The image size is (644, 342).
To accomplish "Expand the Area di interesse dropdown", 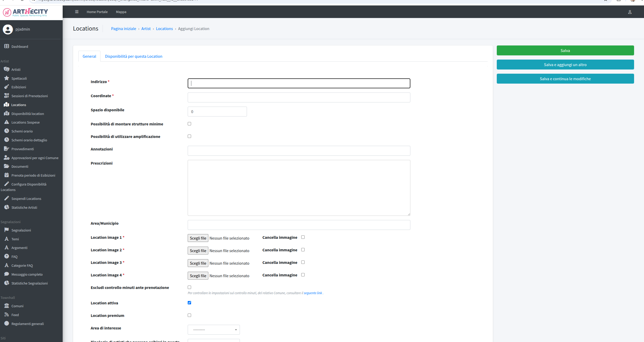I will [x=214, y=330].
